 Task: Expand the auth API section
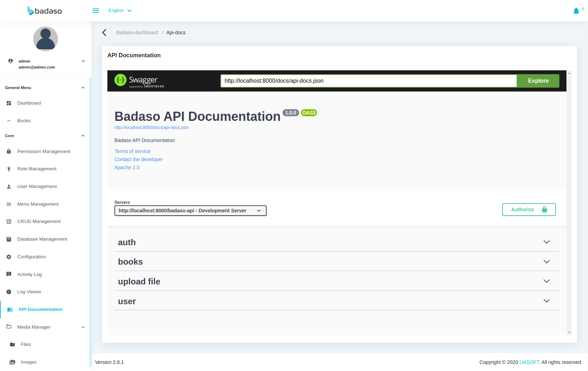337,242
